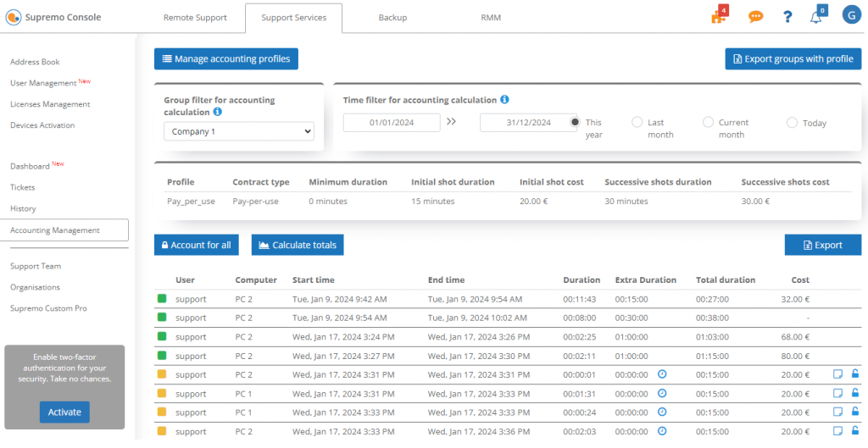Open the gift boxes icon with badge
Viewport: 868px width, 448px height.
[719, 17]
